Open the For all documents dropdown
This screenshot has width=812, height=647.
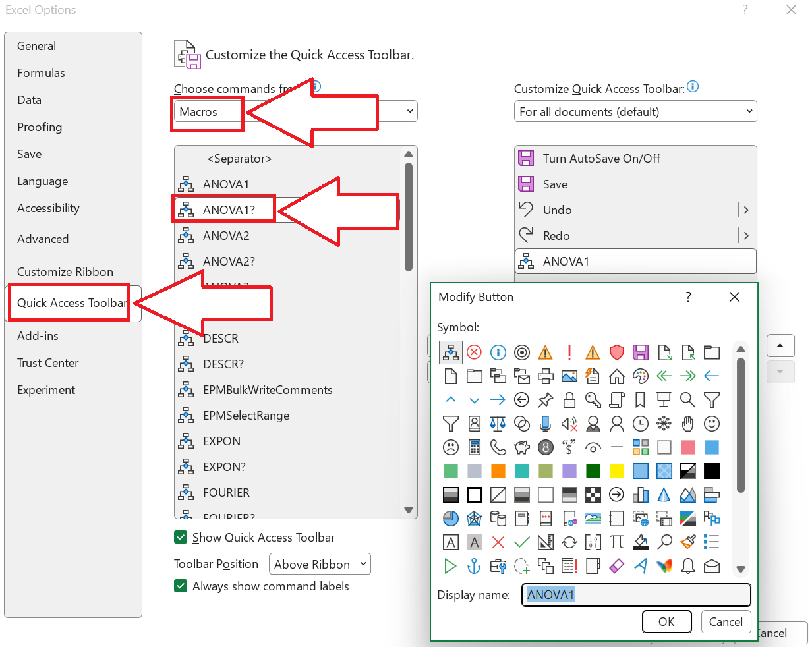635,111
